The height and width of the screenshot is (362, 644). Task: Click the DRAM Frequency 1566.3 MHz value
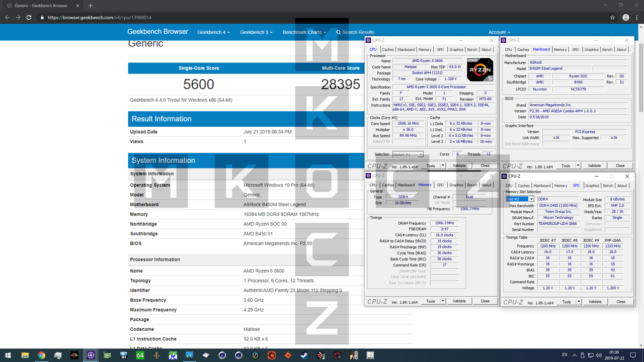tap(444, 223)
